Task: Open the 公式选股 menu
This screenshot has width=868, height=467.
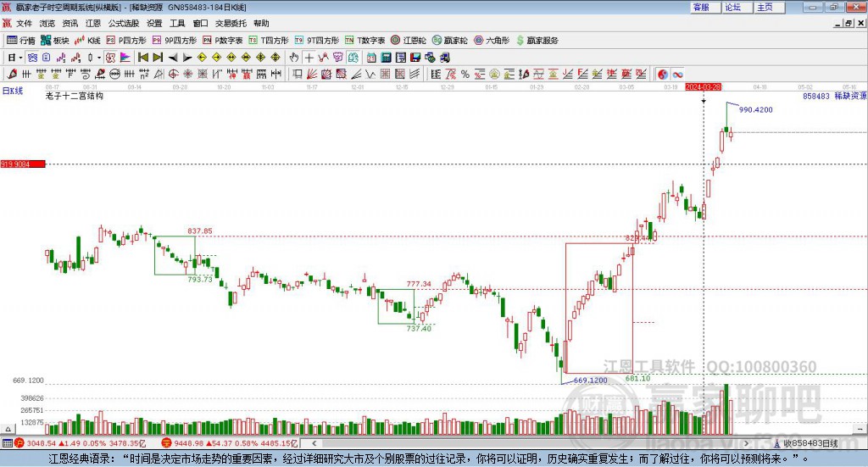Action: point(124,23)
